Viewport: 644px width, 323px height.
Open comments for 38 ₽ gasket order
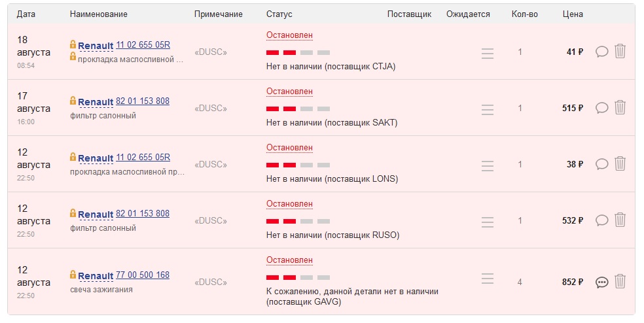click(602, 164)
